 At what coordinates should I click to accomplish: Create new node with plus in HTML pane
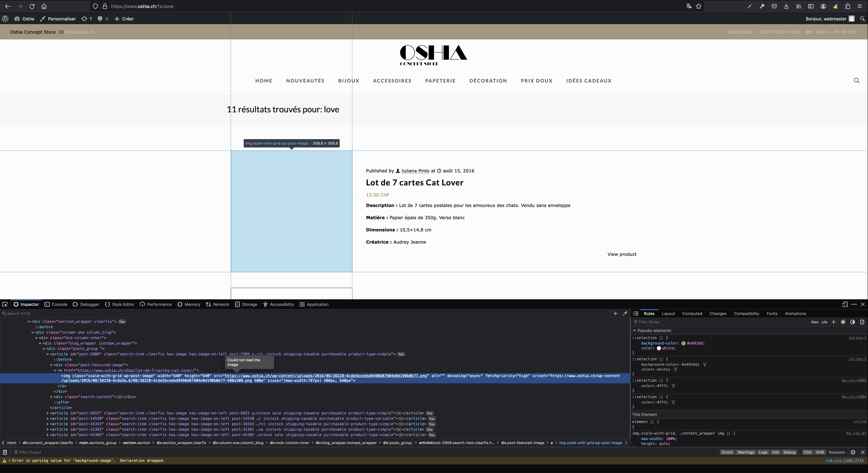coord(615,313)
